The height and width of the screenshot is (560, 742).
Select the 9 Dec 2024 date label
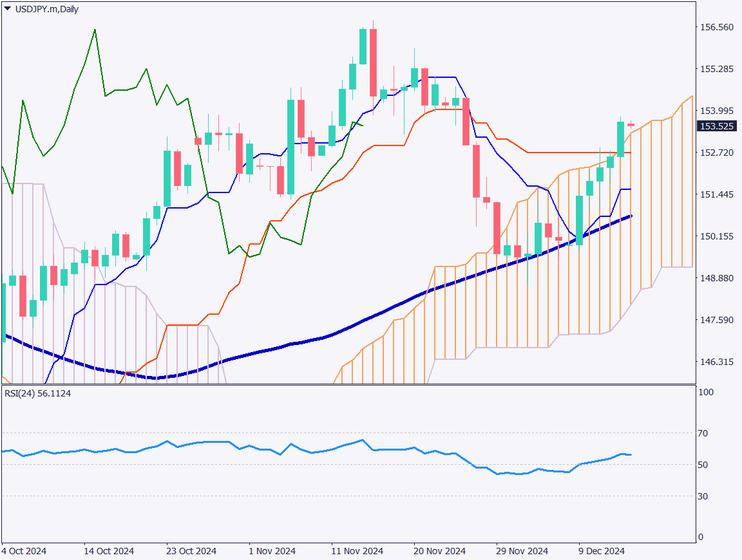pos(602,552)
